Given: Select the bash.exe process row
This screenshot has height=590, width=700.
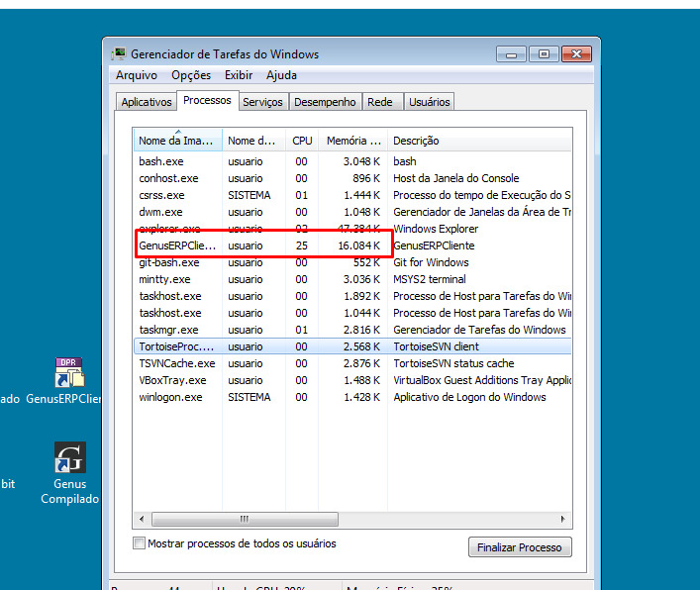Looking at the screenshot, I should click(352, 161).
